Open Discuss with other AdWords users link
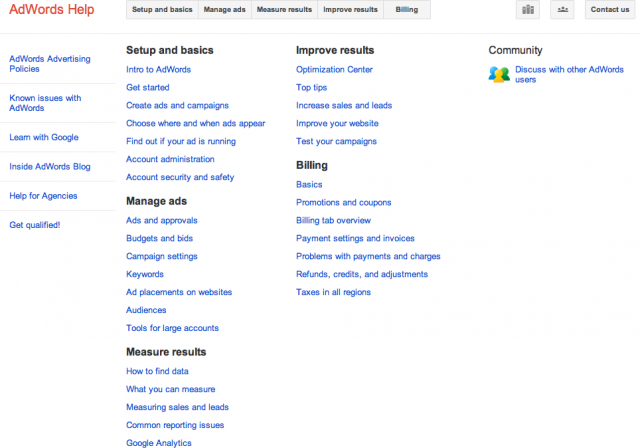 (x=569, y=74)
